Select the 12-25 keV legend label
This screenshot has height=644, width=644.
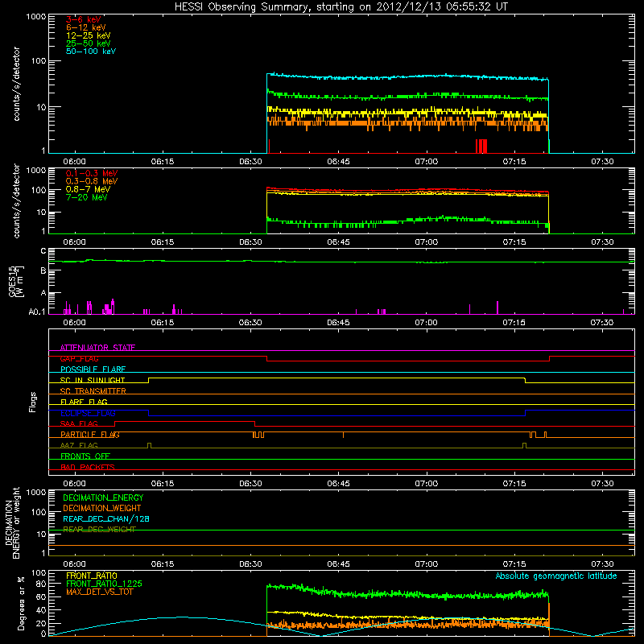click(88, 35)
